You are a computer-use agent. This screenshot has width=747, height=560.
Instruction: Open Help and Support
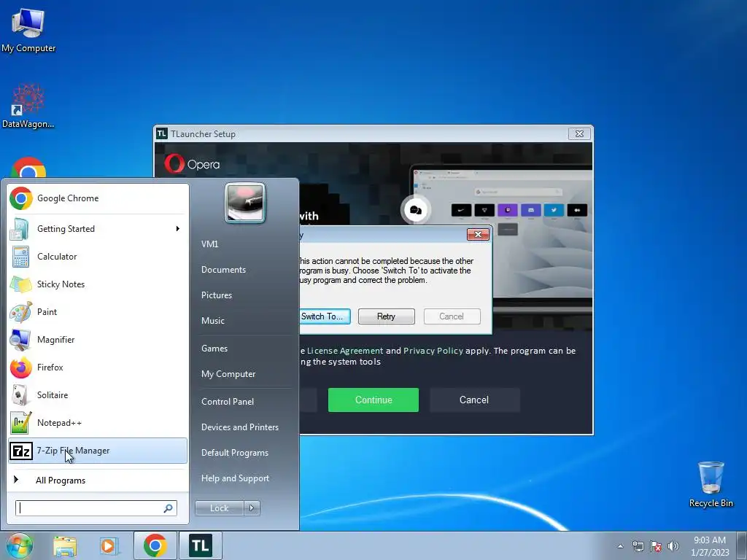235,478
